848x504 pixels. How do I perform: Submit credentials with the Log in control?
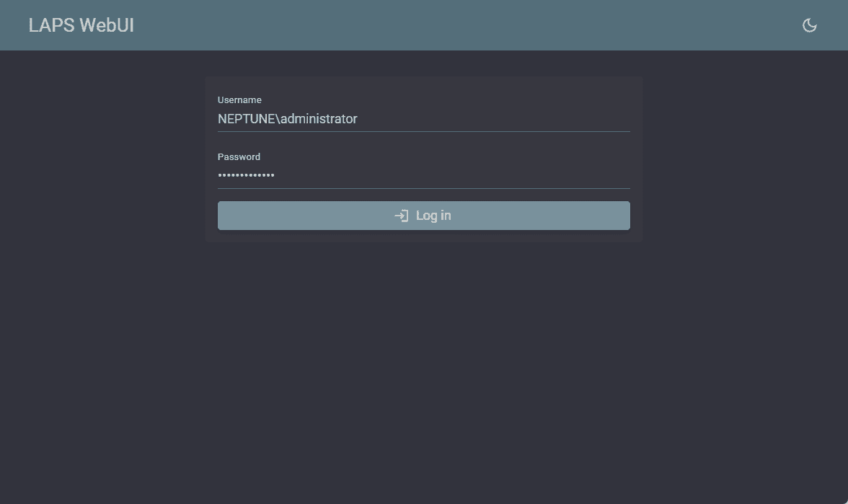(x=423, y=215)
